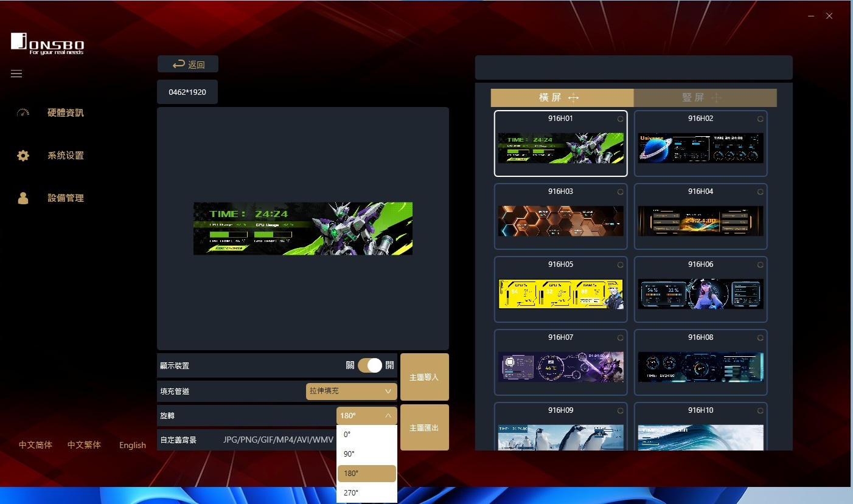Viewport: 853px width, 504px height.
Task: Click the radio circle on 916H10
Action: coord(760,411)
